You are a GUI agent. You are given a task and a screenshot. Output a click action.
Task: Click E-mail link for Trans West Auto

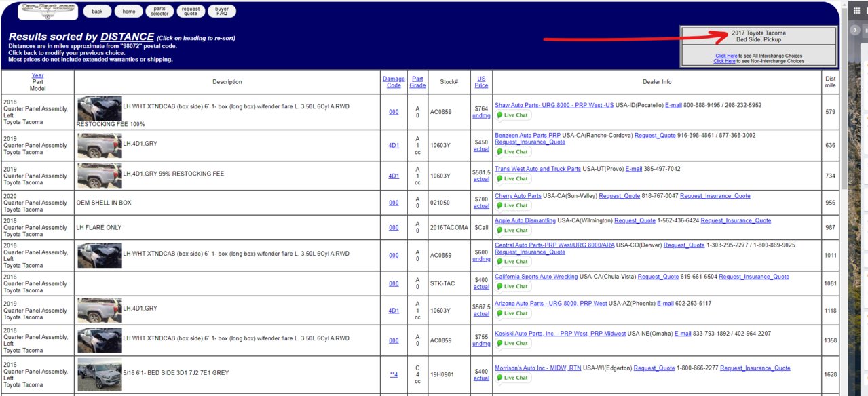[x=633, y=169]
